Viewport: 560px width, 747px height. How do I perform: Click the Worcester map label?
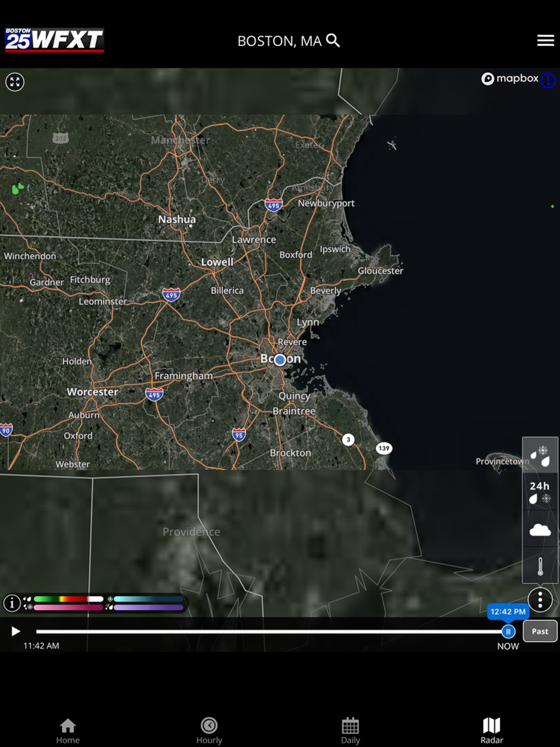[x=92, y=392]
